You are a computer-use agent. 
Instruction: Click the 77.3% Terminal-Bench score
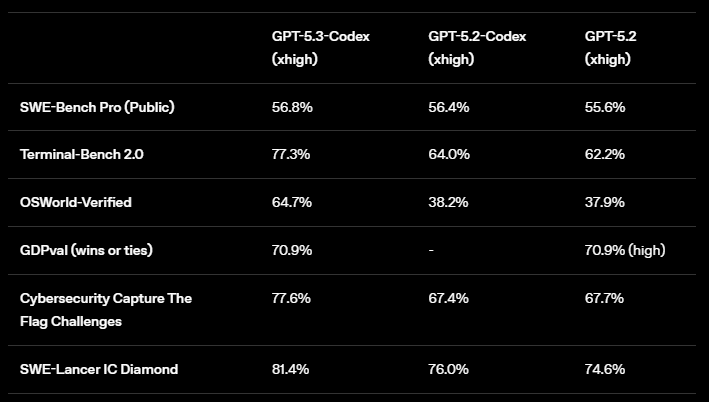(x=292, y=155)
